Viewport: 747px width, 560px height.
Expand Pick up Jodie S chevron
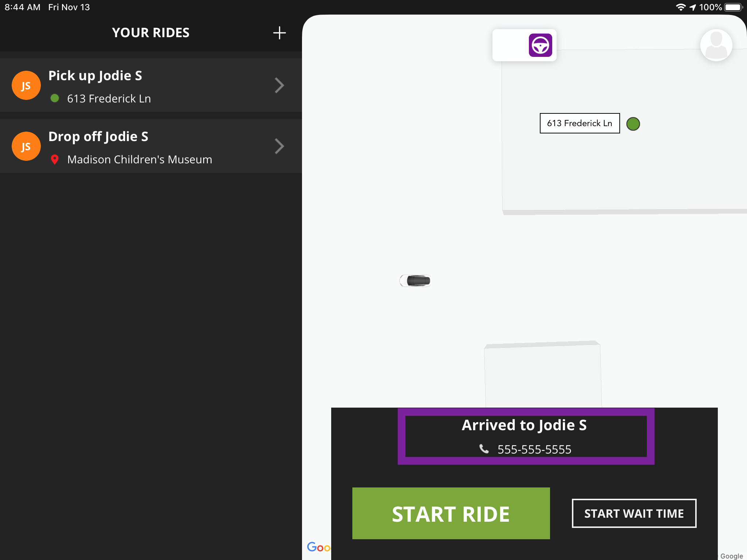[x=279, y=86]
